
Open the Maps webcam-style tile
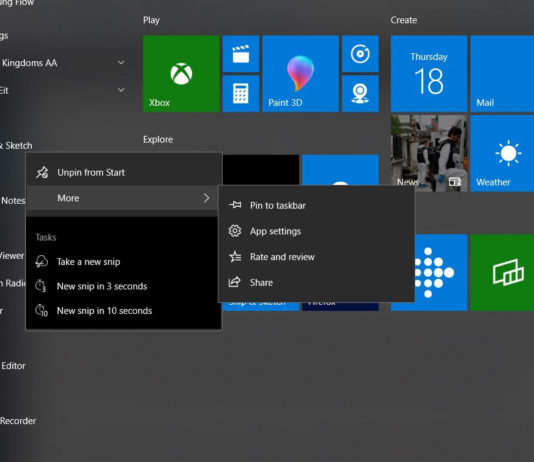pyautogui.click(x=360, y=94)
